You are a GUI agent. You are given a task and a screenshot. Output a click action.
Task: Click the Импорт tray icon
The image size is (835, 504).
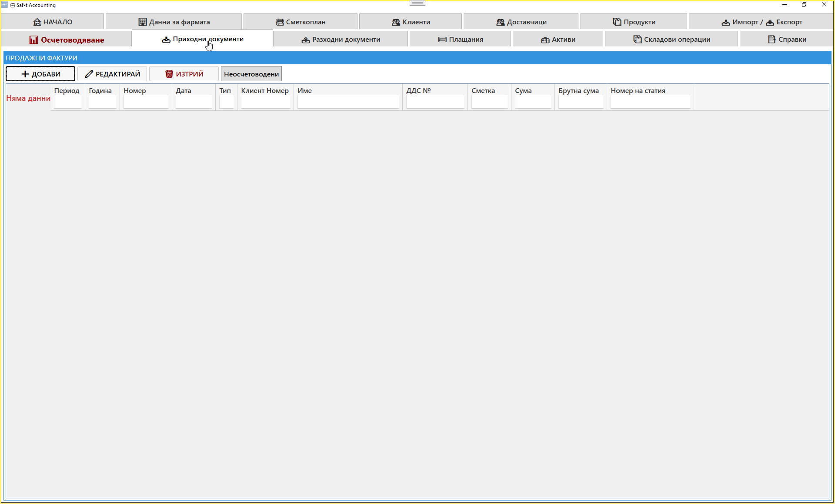click(725, 23)
